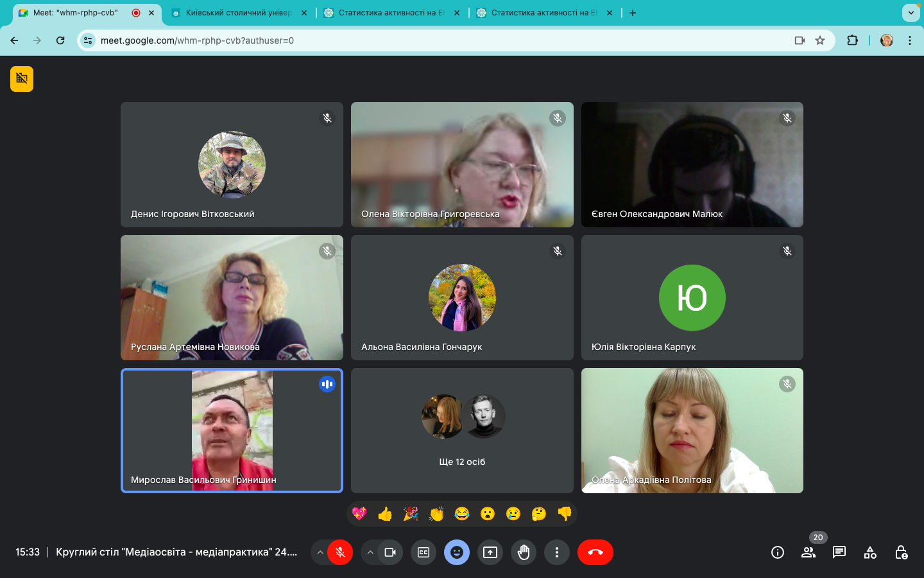Image resolution: width=924 pixels, height=578 pixels.
Task: Click the "Ще 12 осіб" tile
Action: click(x=462, y=430)
